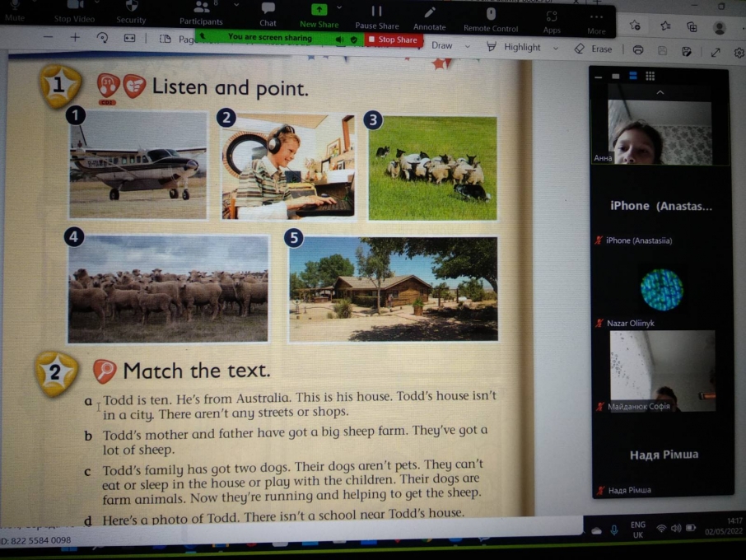
Task: Click the 'You are screen sharing' label
Action: click(270, 37)
